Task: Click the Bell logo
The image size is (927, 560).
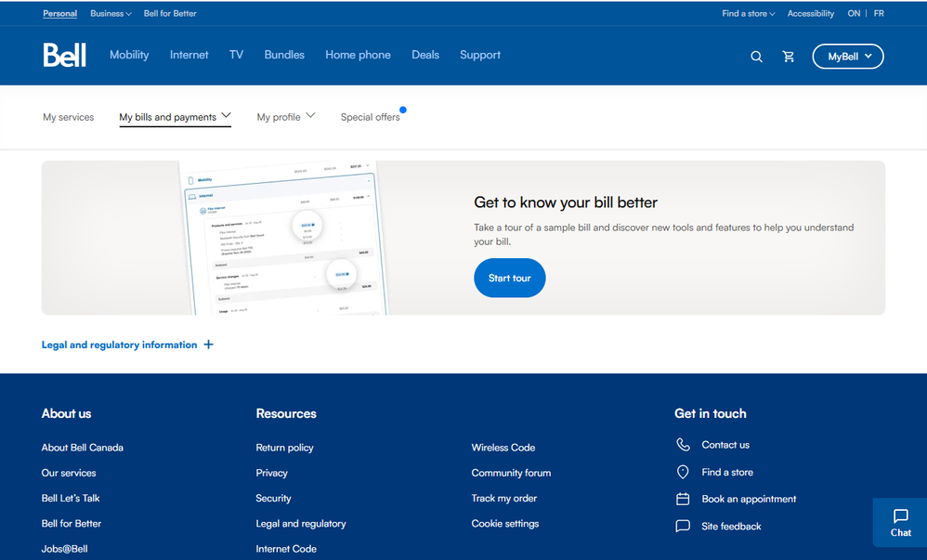Action: (x=64, y=55)
